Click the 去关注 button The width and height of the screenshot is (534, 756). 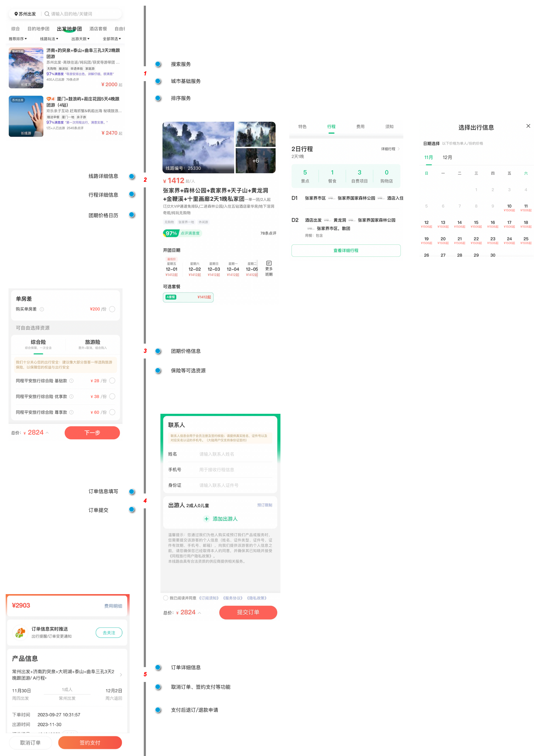click(x=109, y=633)
